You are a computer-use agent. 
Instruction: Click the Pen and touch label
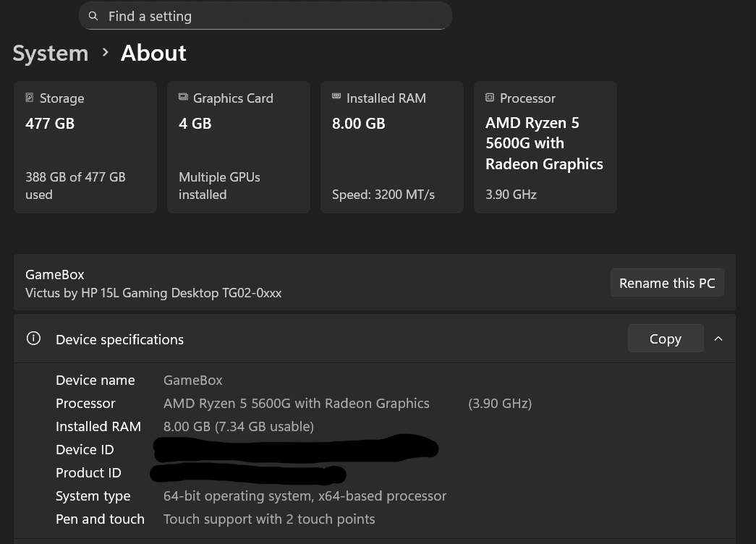point(101,519)
